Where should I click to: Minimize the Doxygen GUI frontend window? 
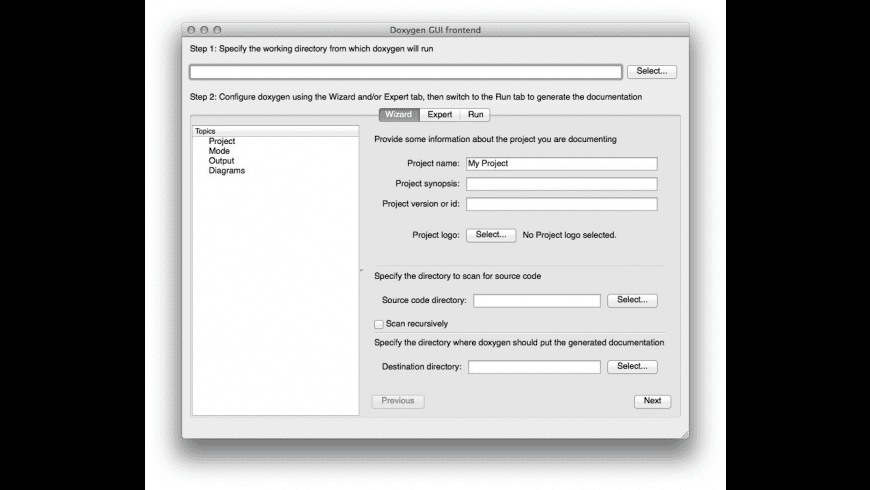click(204, 30)
